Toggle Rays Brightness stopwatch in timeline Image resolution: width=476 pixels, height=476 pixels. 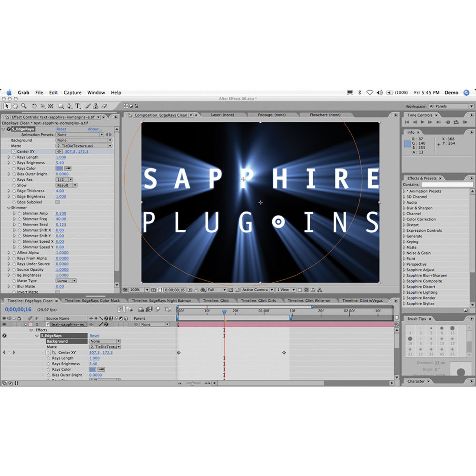point(48,364)
